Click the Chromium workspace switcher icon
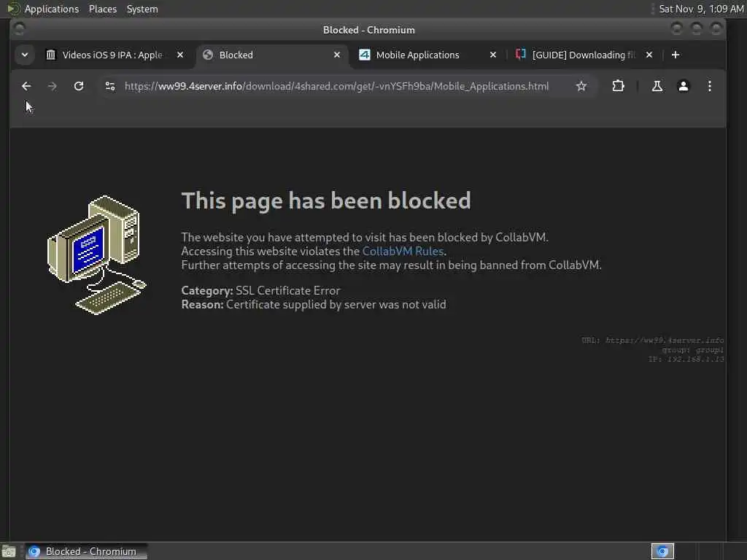Image resolution: width=747 pixels, height=560 pixels. (x=662, y=551)
